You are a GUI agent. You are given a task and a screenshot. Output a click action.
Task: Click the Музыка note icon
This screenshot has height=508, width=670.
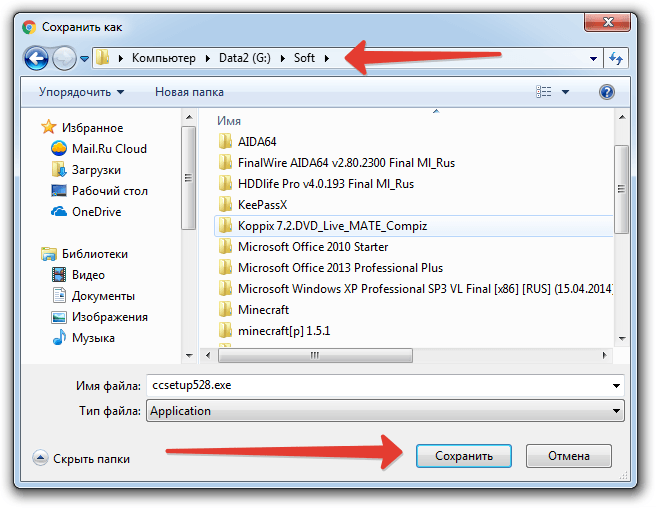click(59, 338)
